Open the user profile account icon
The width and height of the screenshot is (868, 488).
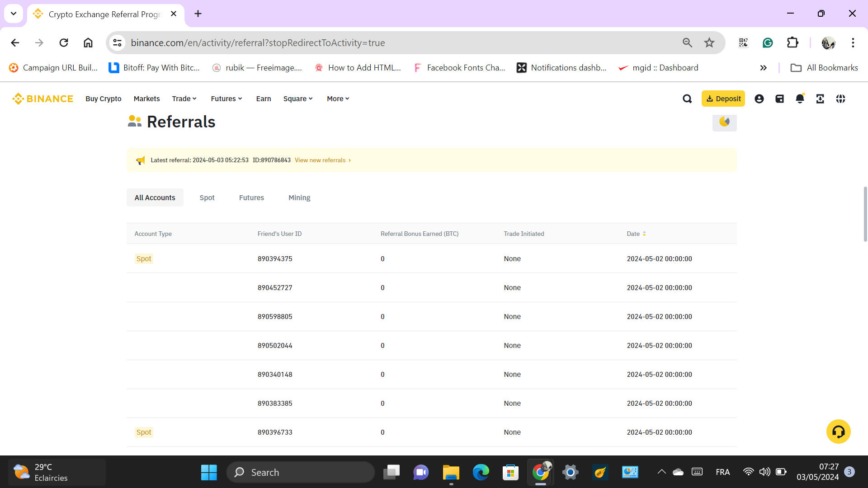click(x=759, y=99)
